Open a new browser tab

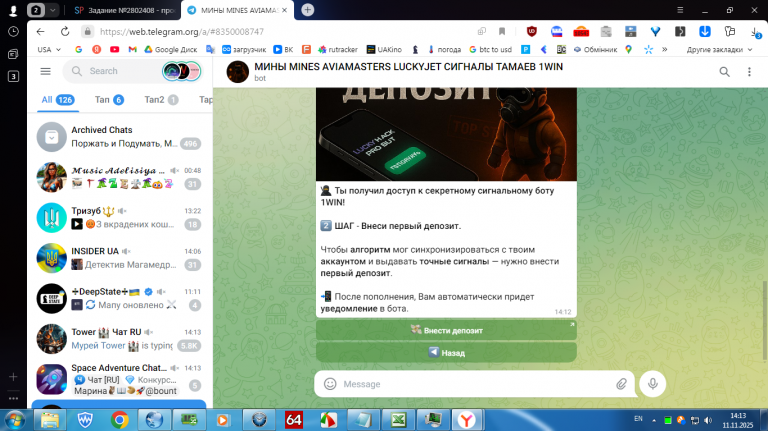point(308,10)
